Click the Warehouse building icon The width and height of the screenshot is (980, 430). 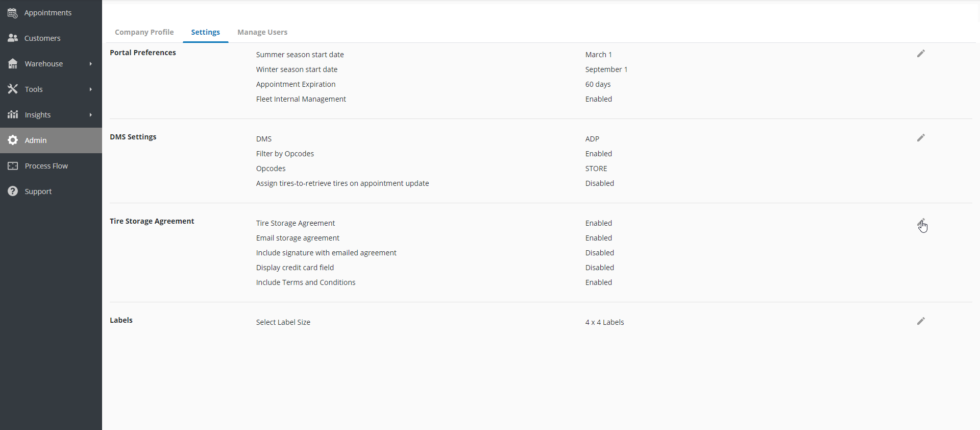coord(13,64)
